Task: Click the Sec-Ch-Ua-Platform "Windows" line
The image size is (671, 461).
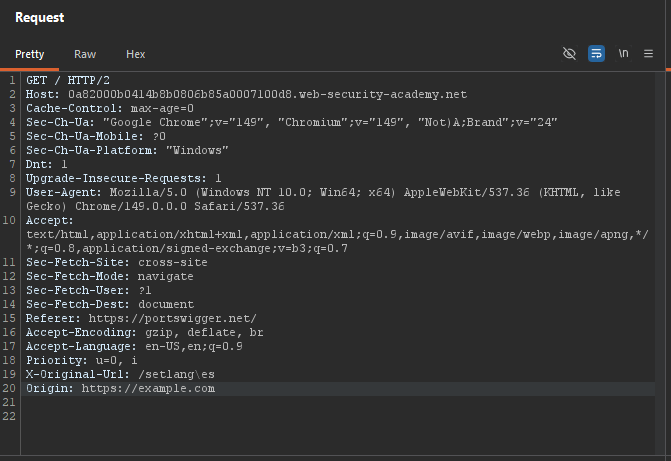Action: point(127,150)
